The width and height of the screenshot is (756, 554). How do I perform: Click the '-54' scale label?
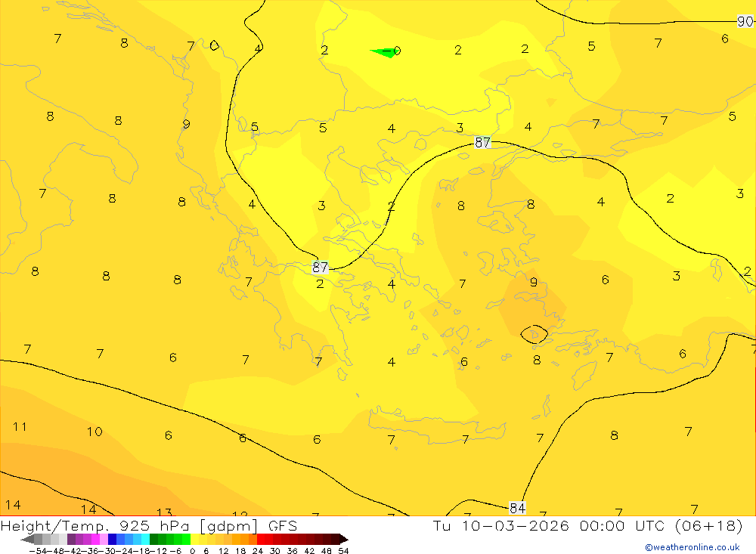click(38, 551)
